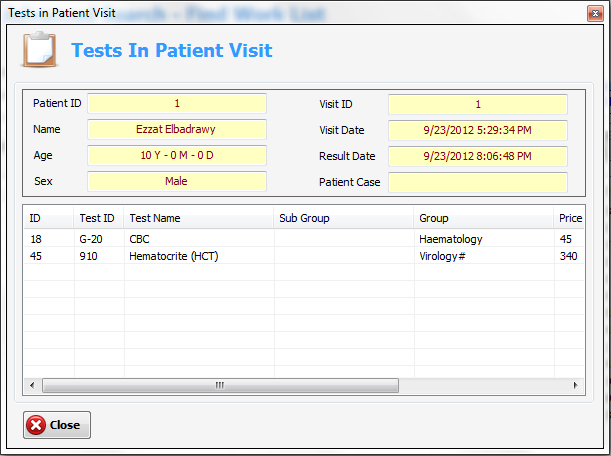611x456 pixels.
Task: Click the Age field
Action: click(177, 155)
